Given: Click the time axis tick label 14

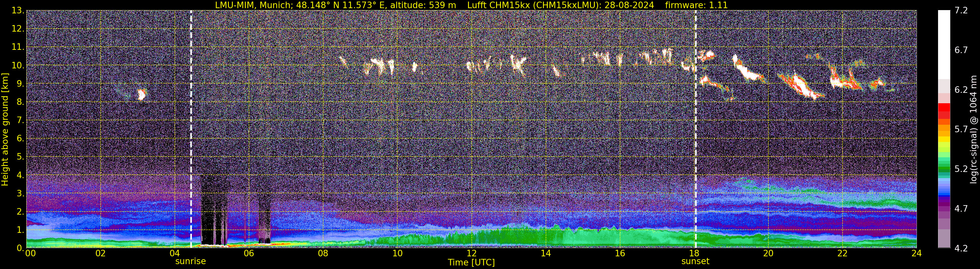Looking at the screenshot, I should (x=545, y=253).
